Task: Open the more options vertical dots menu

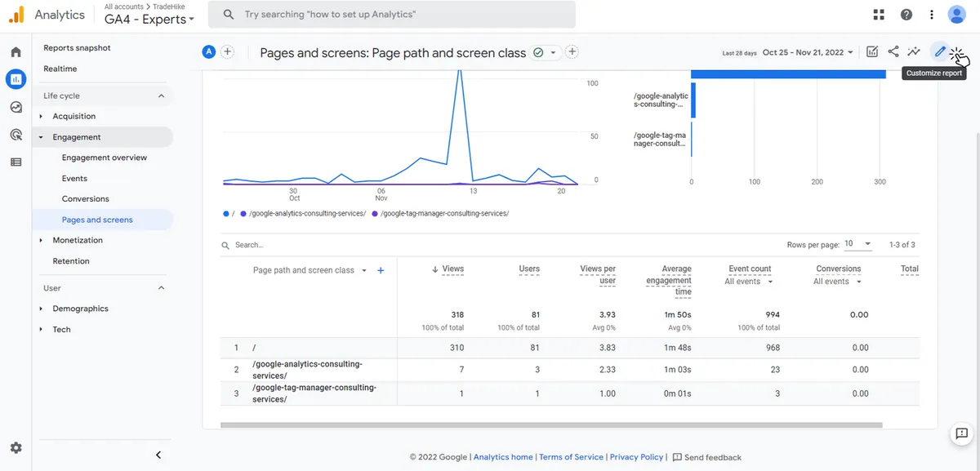Action: click(x=932, y=15)
